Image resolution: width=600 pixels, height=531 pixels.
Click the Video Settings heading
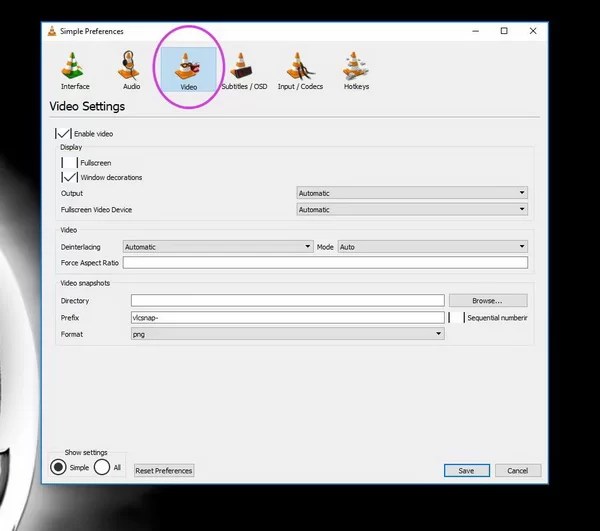click(87, 106)
